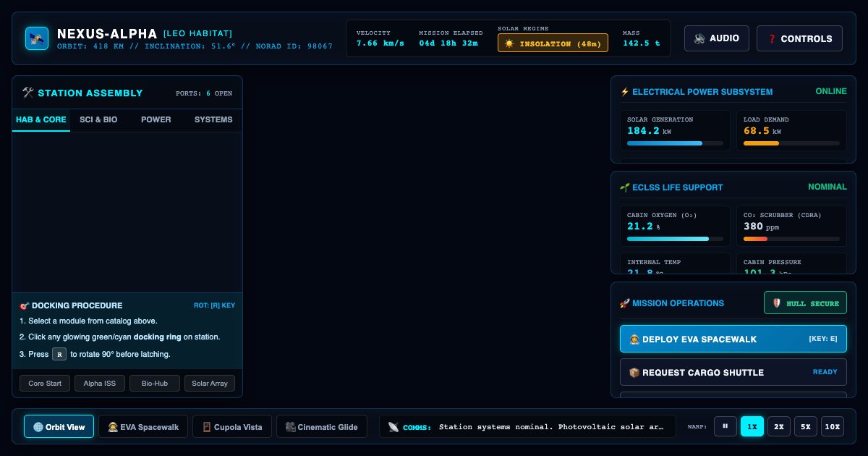This screenshot has width=868, height=456.
Task: Click the NEXUS-ALPHA station logo icon
Action: (x=37, y=38)
